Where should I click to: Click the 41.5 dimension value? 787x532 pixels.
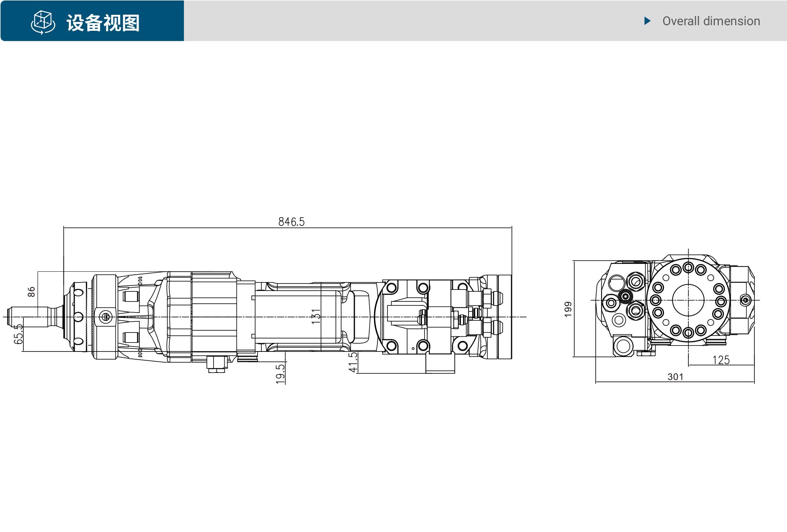[x=353, y=362]
